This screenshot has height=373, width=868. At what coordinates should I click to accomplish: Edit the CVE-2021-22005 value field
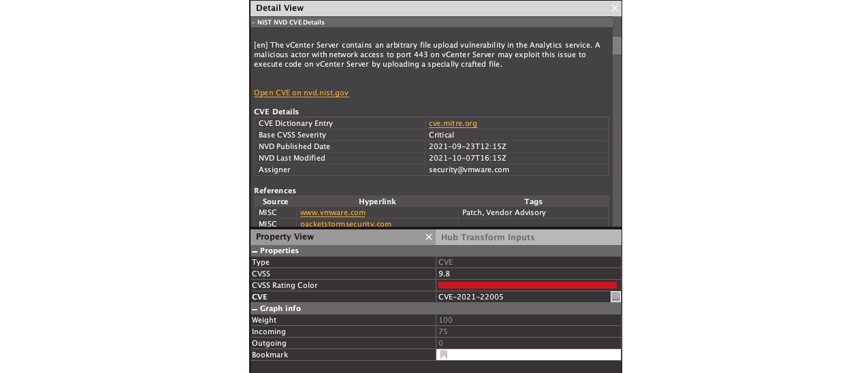[x=523, y=297]
